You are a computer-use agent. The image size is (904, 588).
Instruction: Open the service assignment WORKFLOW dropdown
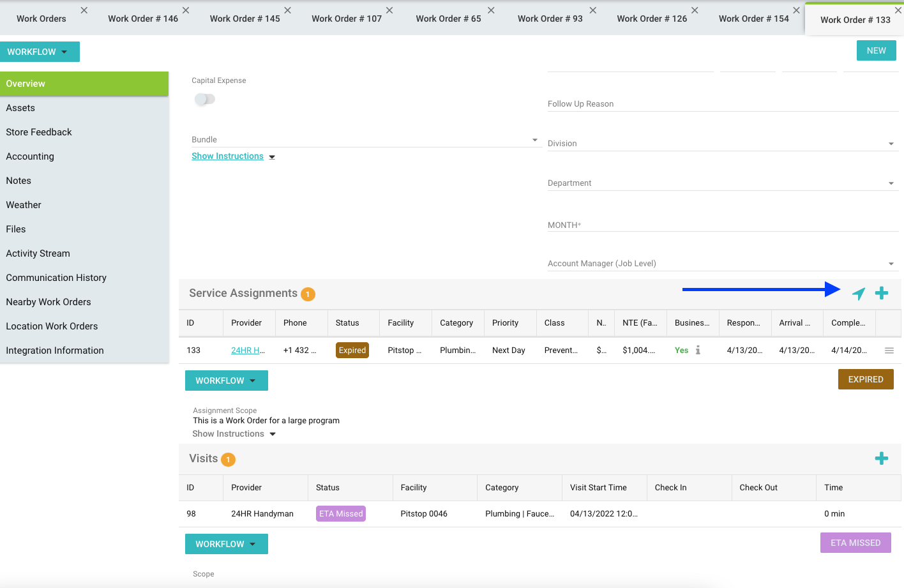pos(227,381)
